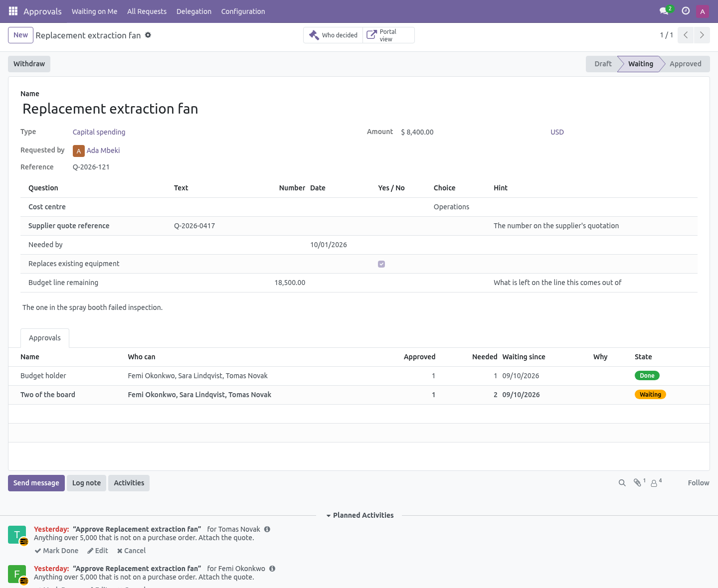Search messages with the chatter magnifier icon
This screenshot has height=588, width=718.
[x=622, y=483]
